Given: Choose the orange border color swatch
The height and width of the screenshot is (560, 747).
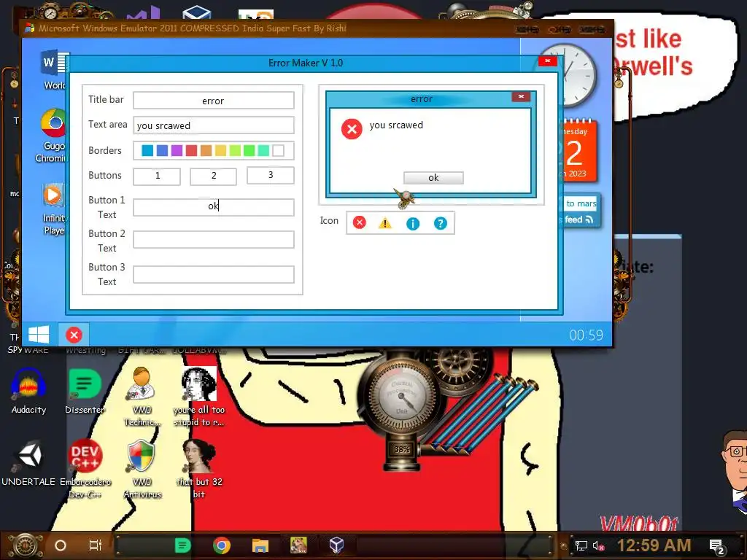Looking at the screenshot, I should 206,150.
